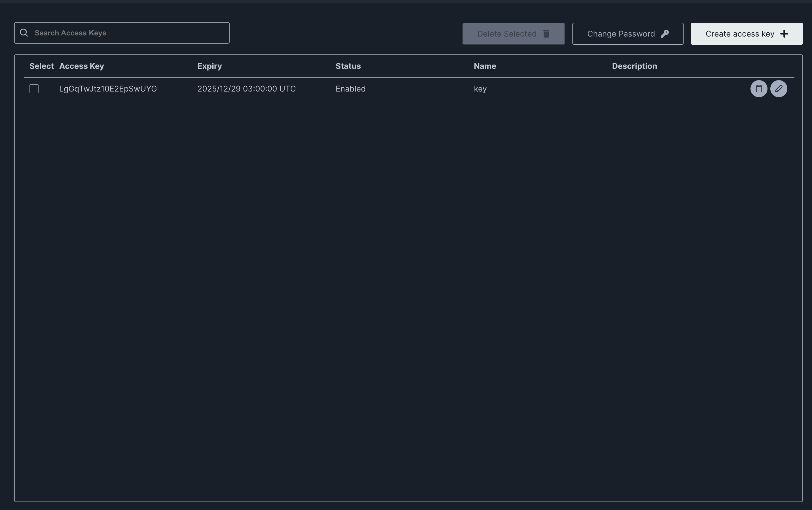Click the expiry date 2025/12/29 cell
The width and height of the screenshot is (812, 510).
[x=246, y=89]
